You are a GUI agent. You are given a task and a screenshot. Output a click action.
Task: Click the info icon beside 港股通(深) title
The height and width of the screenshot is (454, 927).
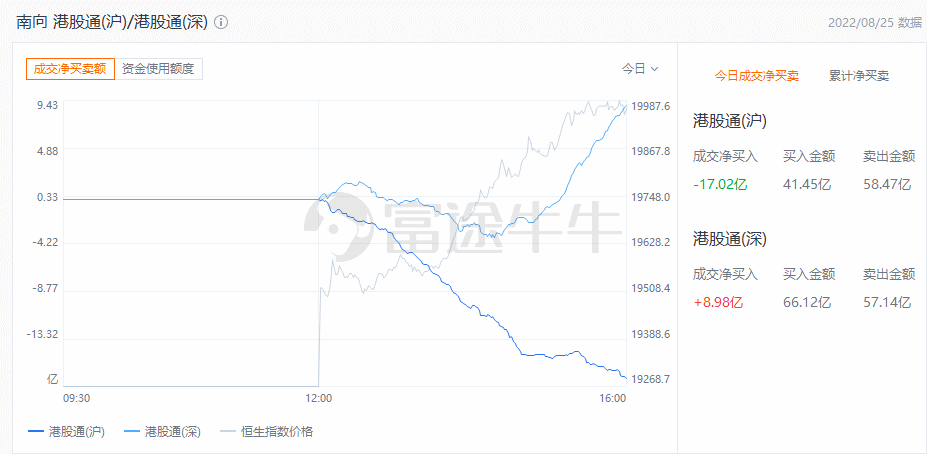[221, 22]
